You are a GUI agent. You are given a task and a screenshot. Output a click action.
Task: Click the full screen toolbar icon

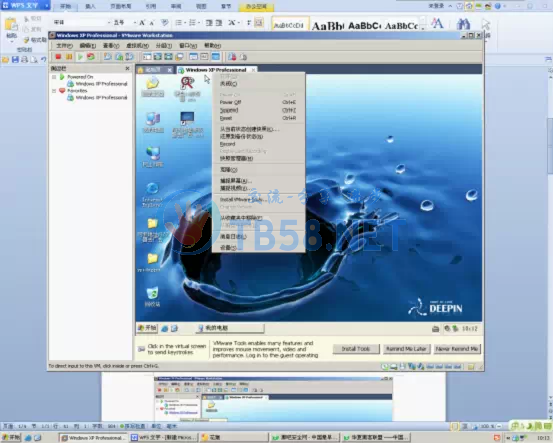158,56
